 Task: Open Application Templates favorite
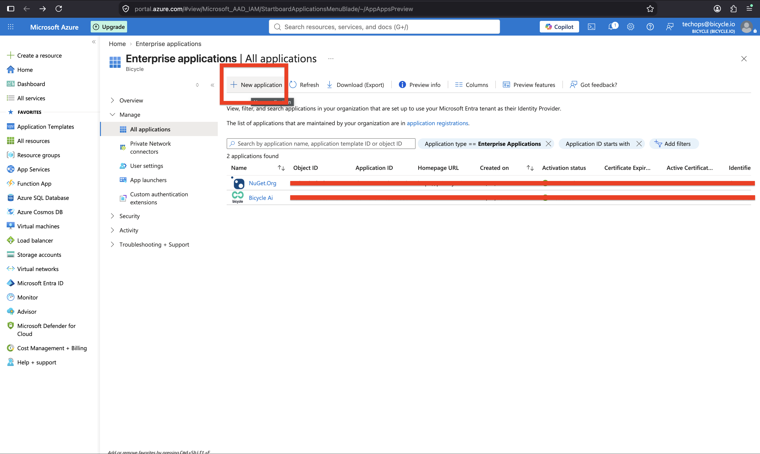(x=41, y=126)
